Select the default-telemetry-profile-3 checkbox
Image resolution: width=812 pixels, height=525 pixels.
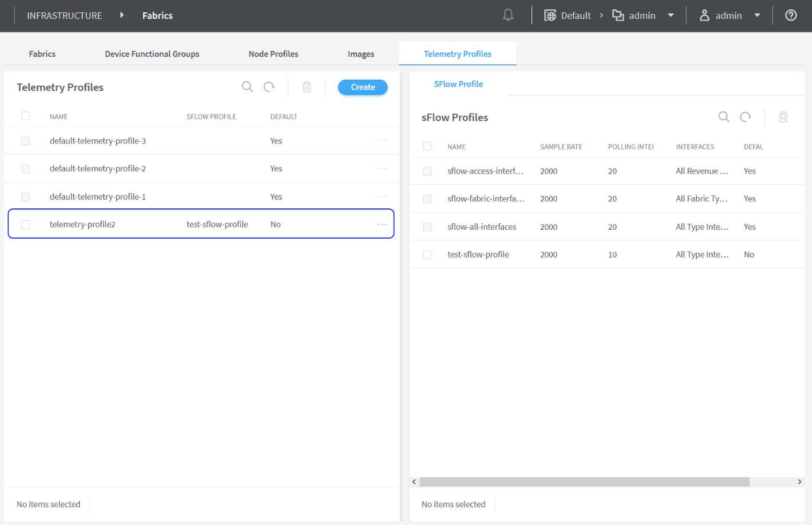[x=25, y=141]
